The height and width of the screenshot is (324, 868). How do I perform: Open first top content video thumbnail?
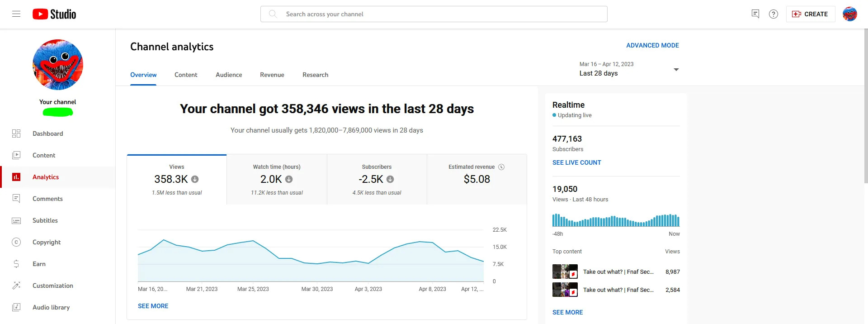[565, 272]
